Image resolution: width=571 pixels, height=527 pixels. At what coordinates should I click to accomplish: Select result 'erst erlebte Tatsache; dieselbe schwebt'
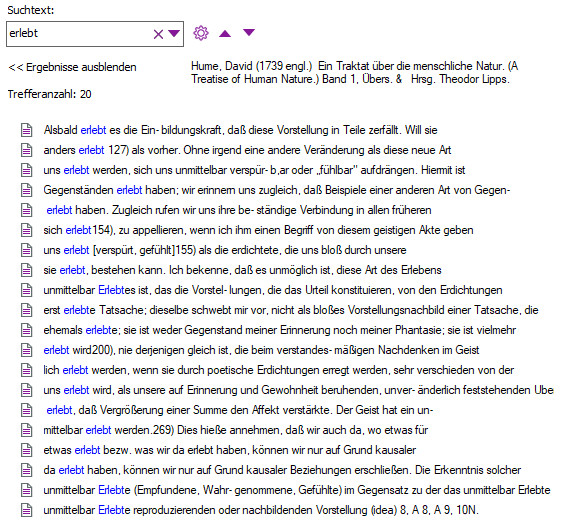point(291,310)
